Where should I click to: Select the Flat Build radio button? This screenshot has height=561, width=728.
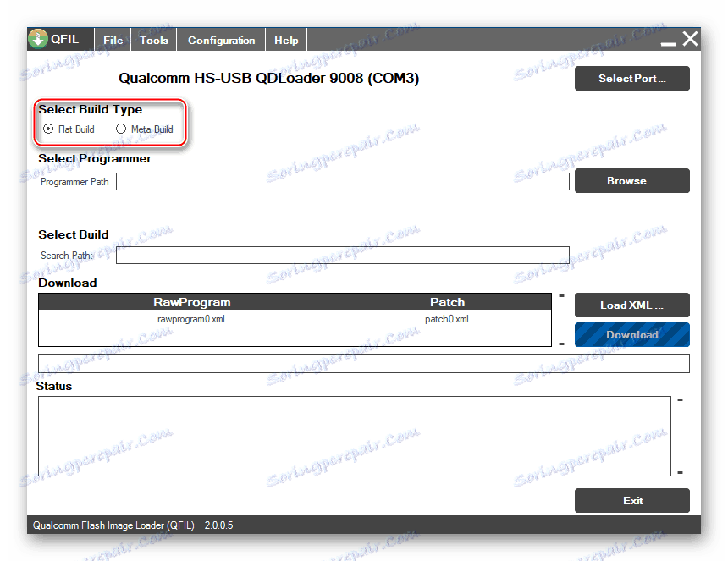point(48,129)
